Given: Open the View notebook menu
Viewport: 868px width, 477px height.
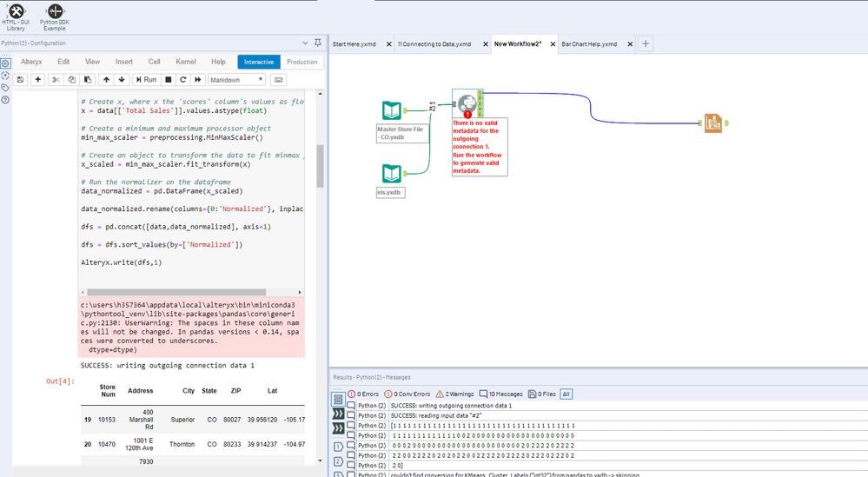Looking at the screenshot, I should [x=92, y=62].
